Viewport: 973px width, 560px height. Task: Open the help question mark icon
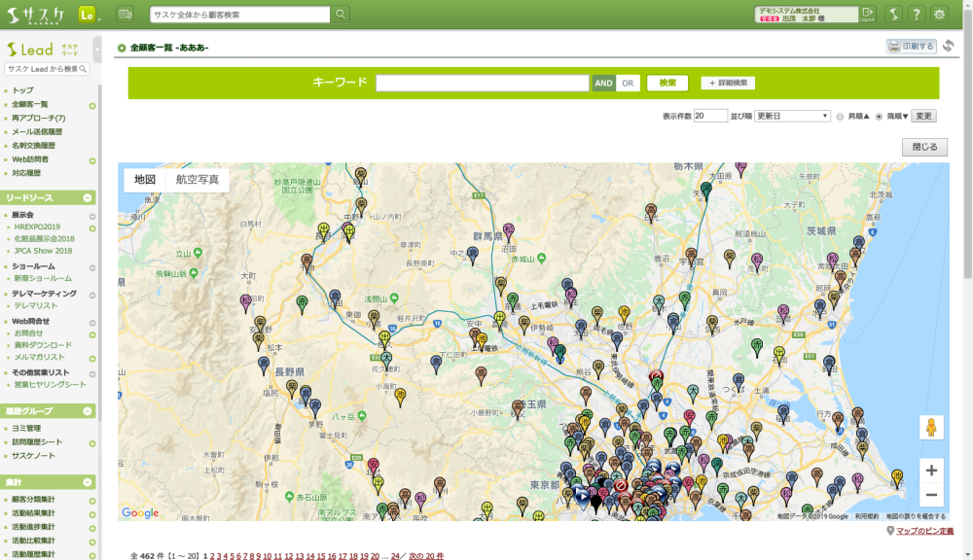pyautogui.click(x=916, y=14)
